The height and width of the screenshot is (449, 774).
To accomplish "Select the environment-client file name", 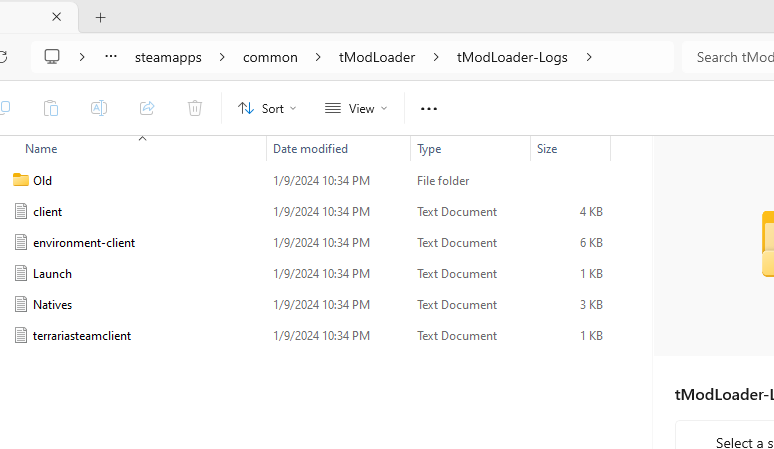I will pyautogui.click(x=84, y=243).
